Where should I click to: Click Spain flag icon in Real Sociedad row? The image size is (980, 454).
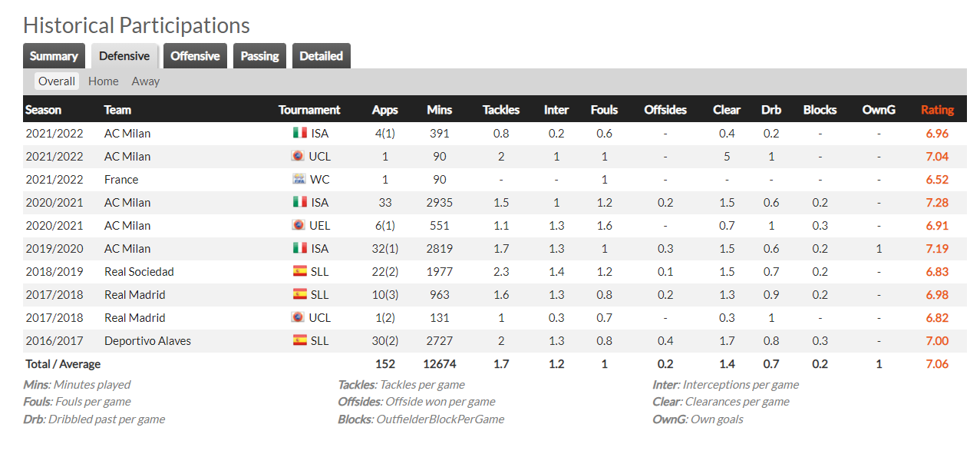coord(300,271)
